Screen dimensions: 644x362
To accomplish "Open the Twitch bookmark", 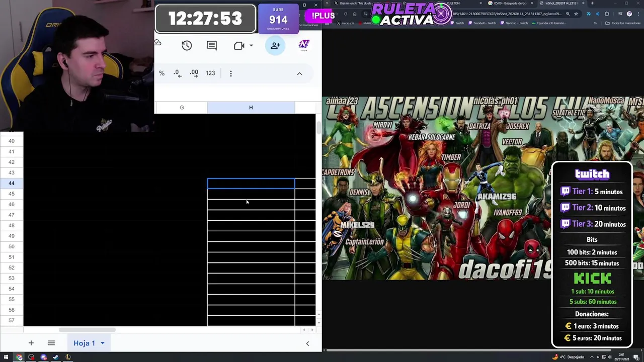I will [x=456, y=23].
